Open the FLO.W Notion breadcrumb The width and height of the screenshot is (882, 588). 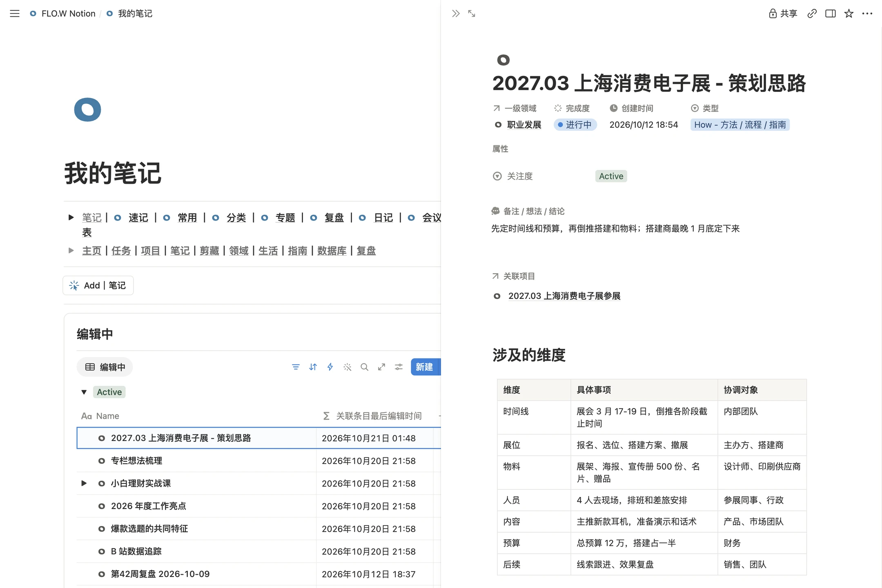point(62,13)
